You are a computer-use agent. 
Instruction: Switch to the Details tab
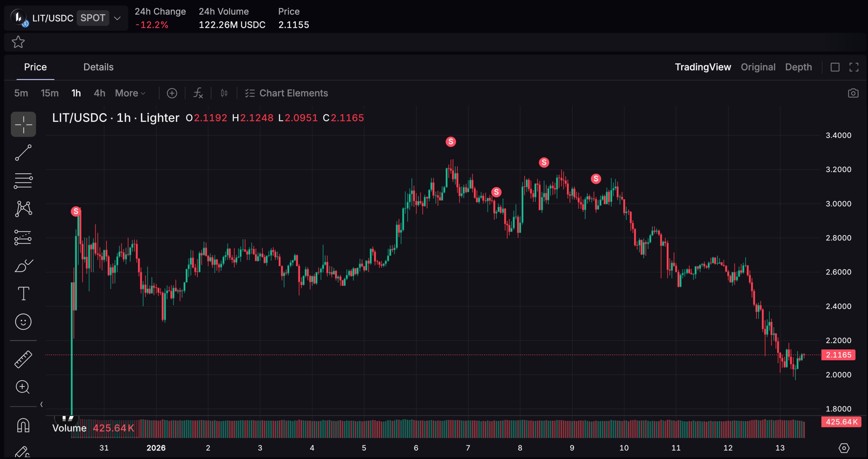pyautogui.click(x=98, y=67)
